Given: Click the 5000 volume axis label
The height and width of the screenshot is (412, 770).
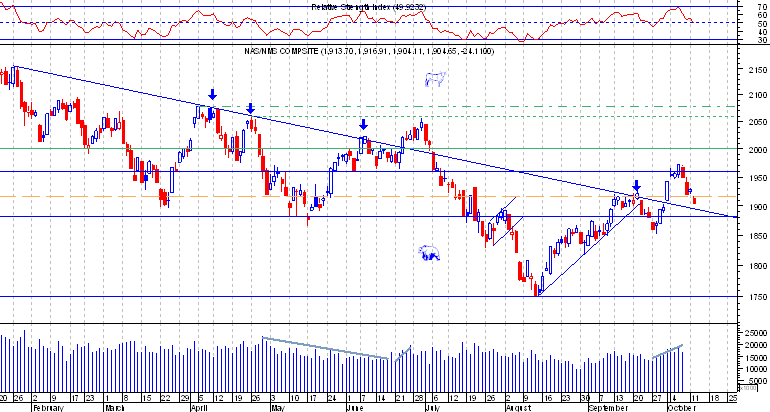Looking at the screenshot, I should pos(756,381).
